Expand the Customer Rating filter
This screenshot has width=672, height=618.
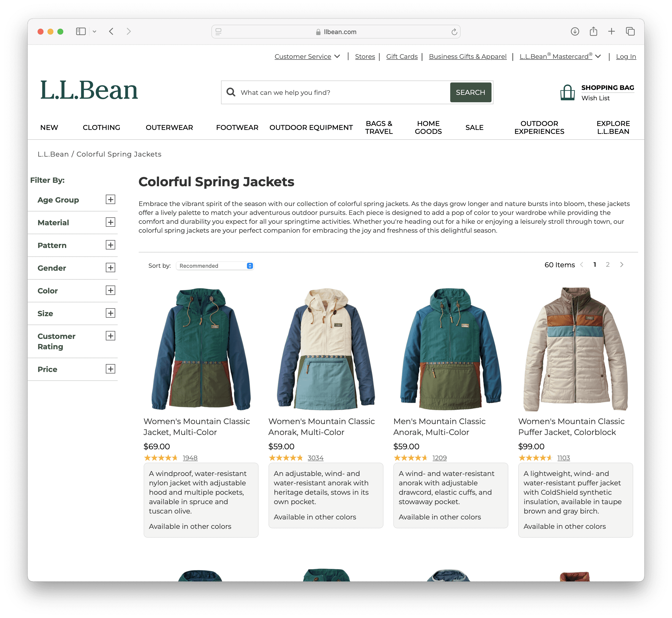point(111,336)
